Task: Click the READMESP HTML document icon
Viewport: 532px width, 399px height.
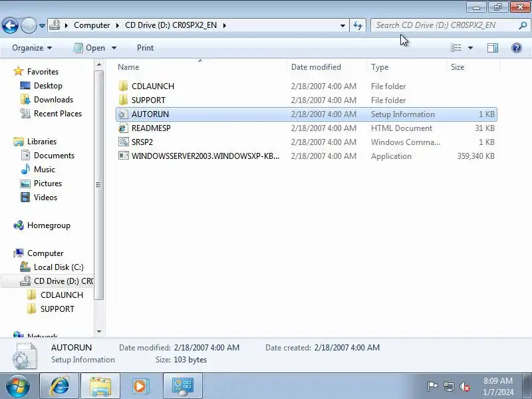Action: pos(123,128)
